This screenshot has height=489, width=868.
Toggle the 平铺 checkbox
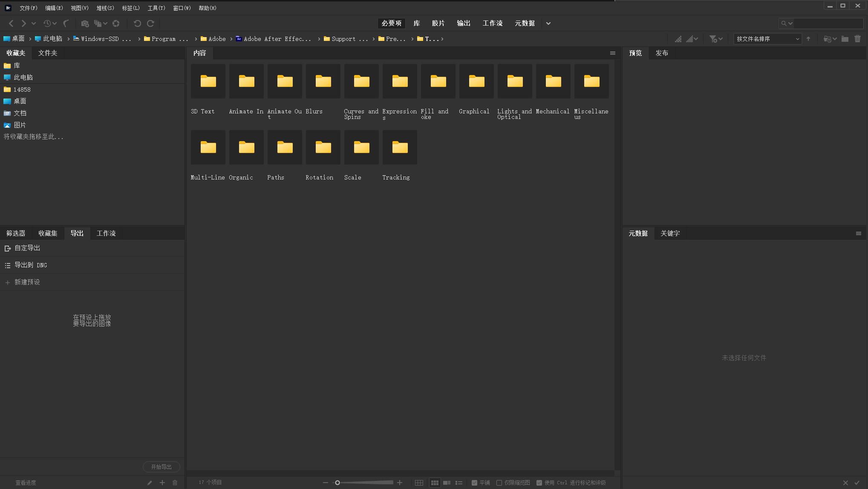pyautogui.click(x=474, y=483)
